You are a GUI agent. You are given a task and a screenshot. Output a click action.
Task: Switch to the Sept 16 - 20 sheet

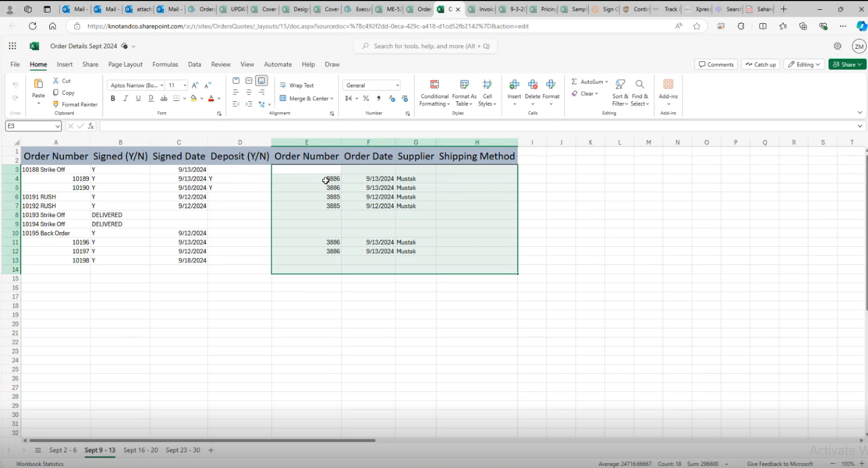click(141, 450)
